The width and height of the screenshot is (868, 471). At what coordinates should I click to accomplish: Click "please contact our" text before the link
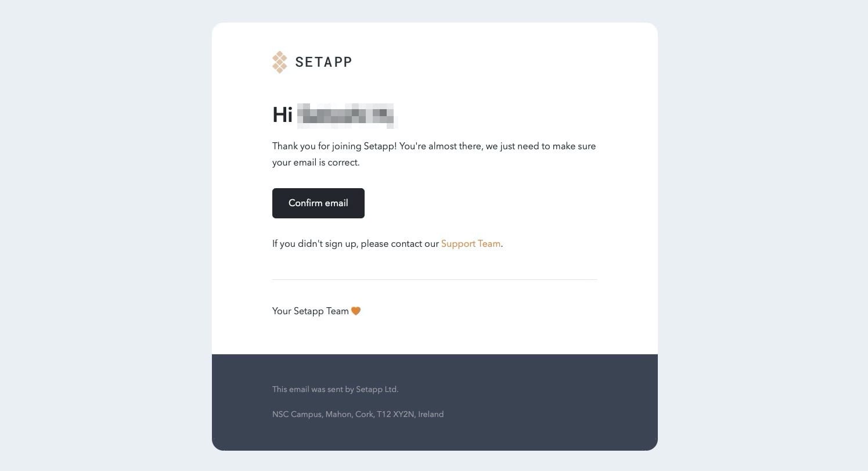tap(399, 244)
